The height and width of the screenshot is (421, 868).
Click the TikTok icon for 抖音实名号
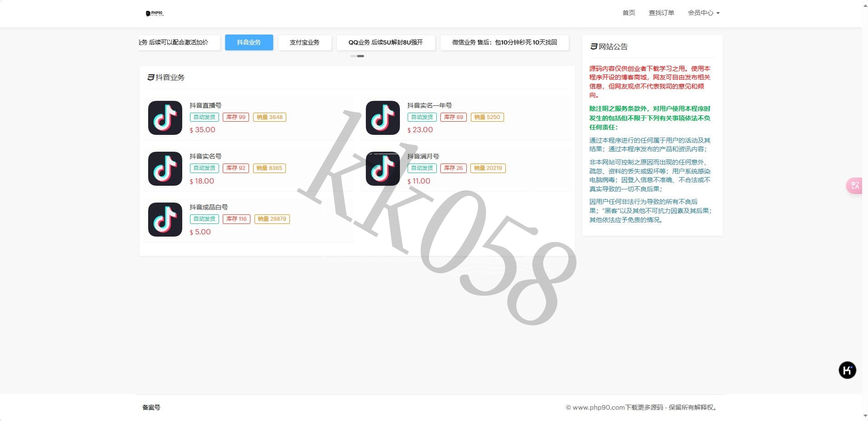(165, 169)
